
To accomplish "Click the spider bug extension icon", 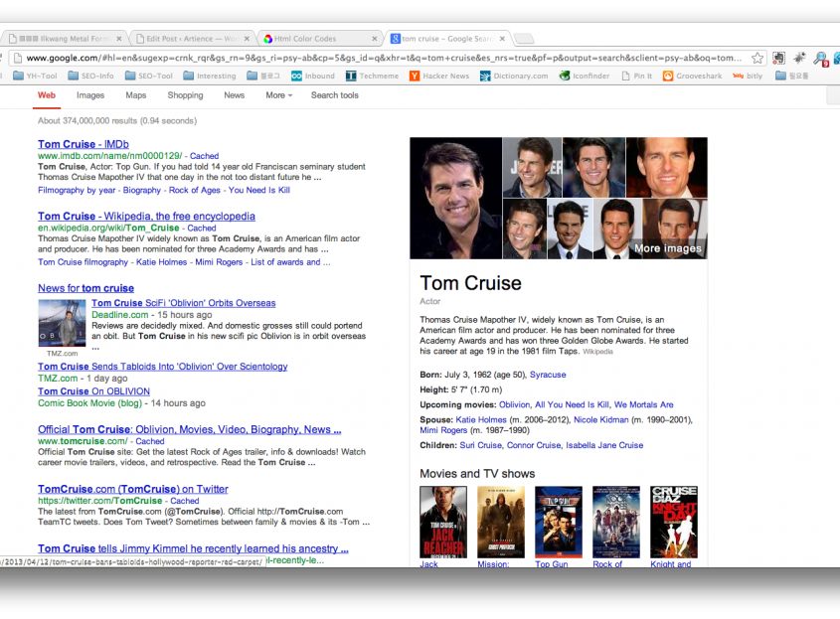I will tap(799, 58).
